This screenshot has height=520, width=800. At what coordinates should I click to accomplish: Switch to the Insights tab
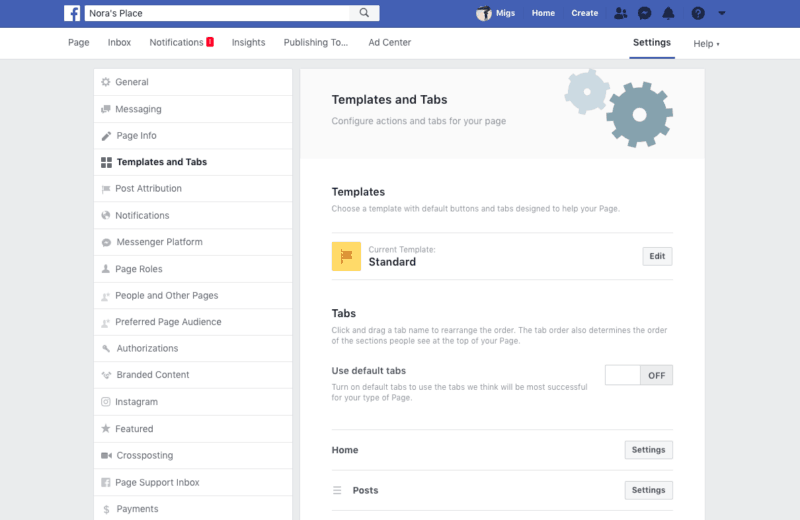coord(248,42)
